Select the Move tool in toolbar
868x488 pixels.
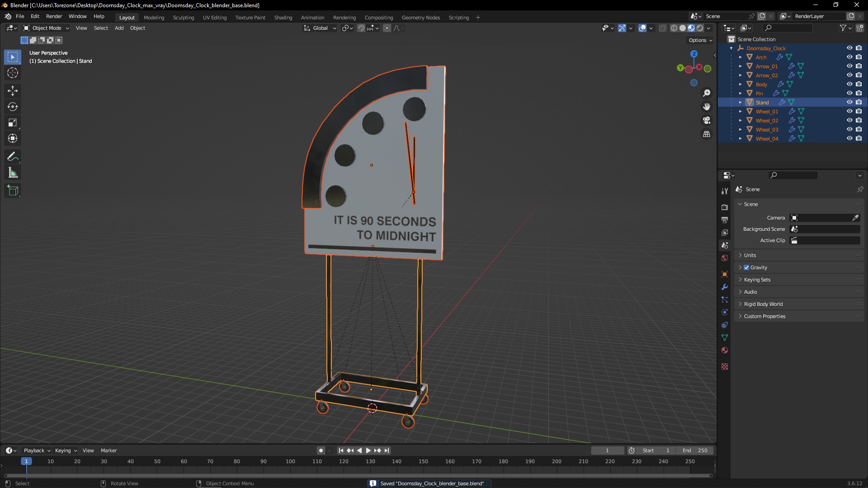click(x=13, y=91)
